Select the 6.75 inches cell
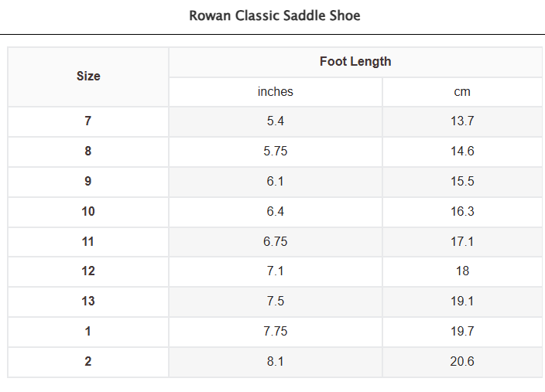Viewport: 545px width, 392px height. click(276, 242)
